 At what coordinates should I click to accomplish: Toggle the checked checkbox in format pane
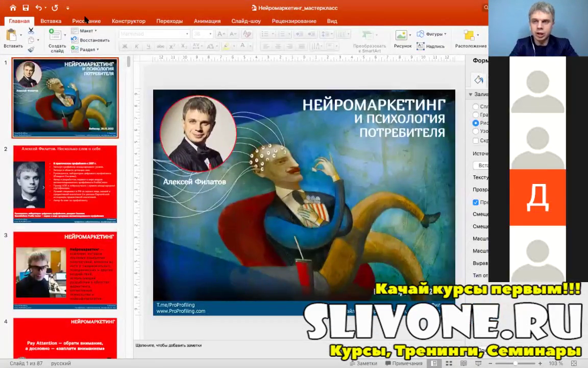476,202
